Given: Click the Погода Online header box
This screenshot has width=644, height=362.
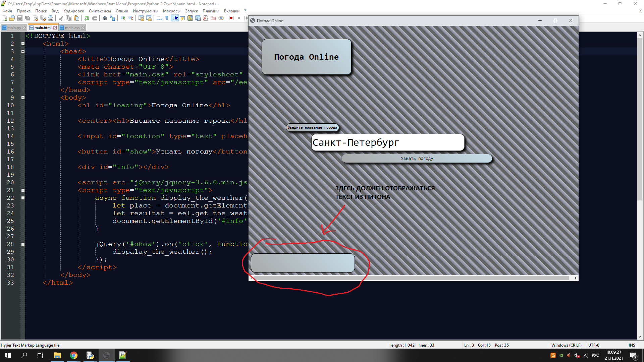Looking at the screenshot, I should (306, 57).
